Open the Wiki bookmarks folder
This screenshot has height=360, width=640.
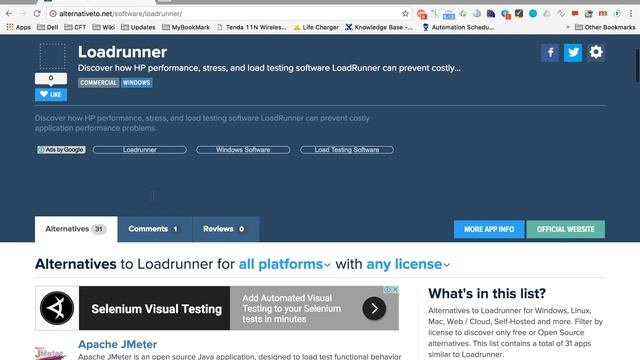104,27
